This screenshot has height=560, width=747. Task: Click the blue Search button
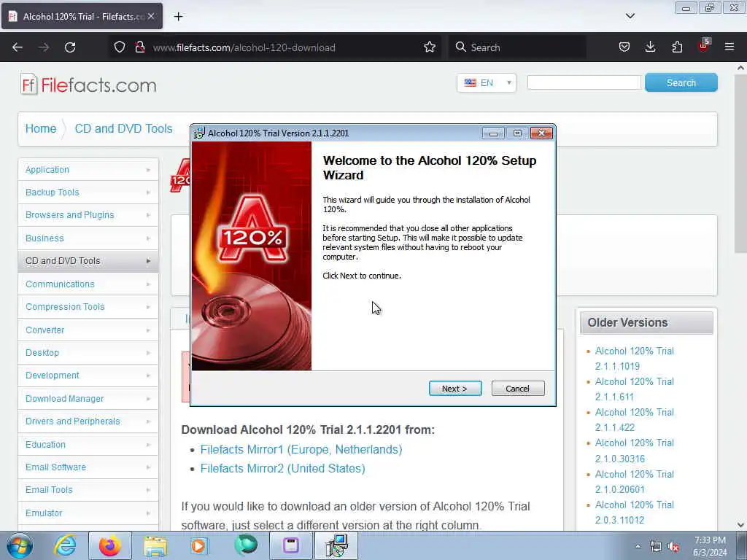point(681,82)
